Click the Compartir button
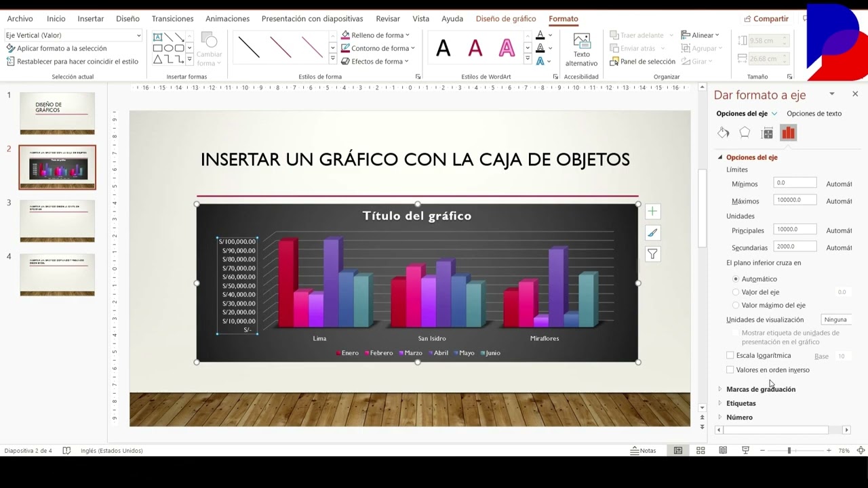Viewport: 868px width, 488px height. 766,19
